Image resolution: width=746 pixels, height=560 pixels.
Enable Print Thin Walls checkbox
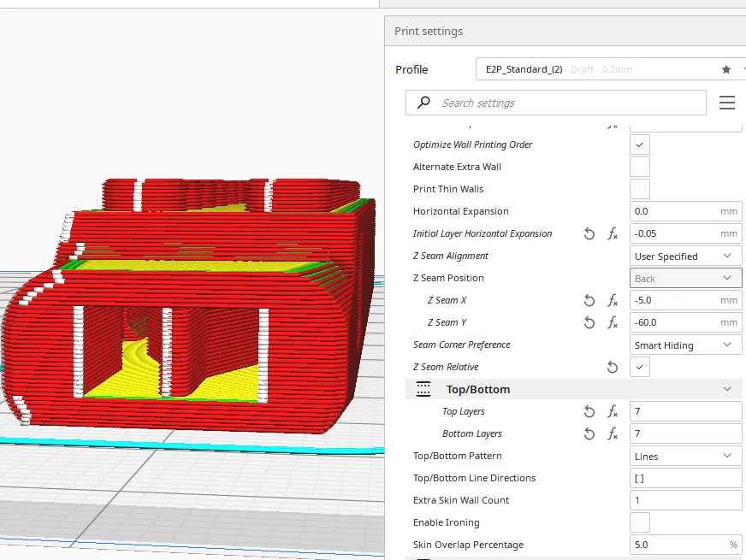tap(639, 190)
